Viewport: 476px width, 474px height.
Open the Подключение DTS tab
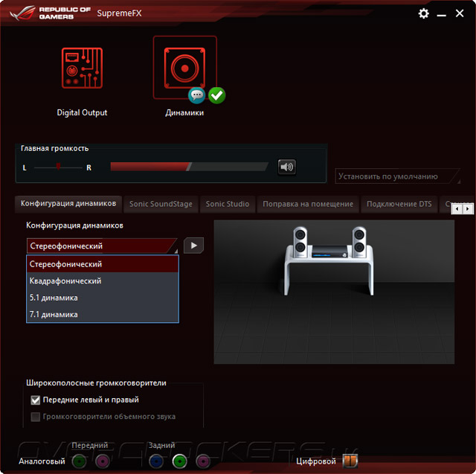pyautogui.click(x=399, y=204)
